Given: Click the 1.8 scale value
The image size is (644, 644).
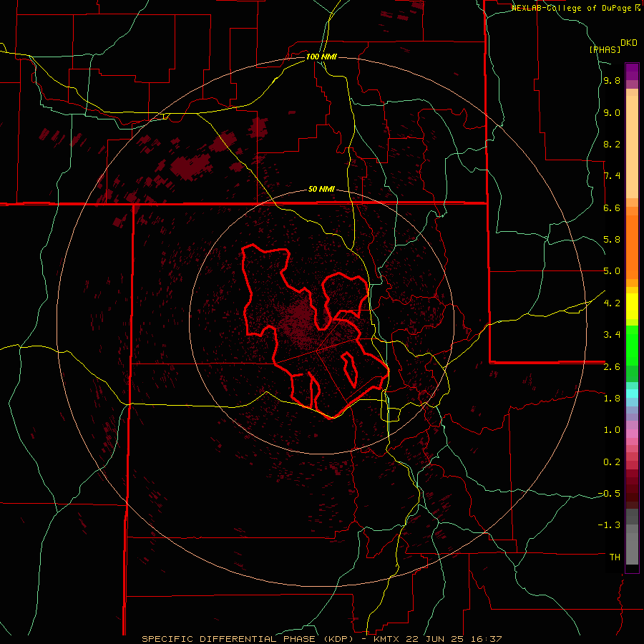Looking at the screenshot, I should 612,399.
